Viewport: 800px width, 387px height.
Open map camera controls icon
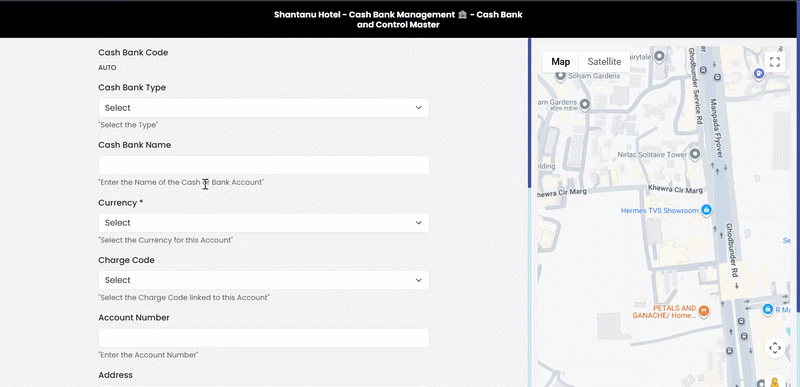click(774, 348)
